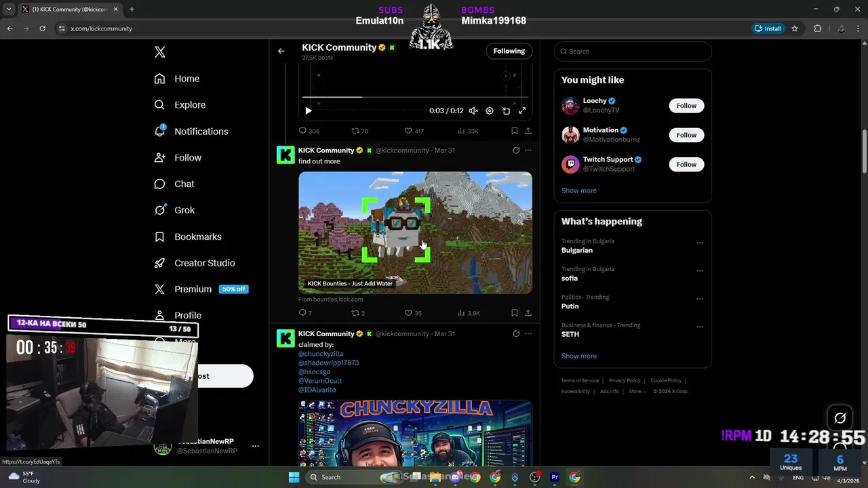Like the post with 417 likes
The width and height of the screenshot is (868, 488).
pos(414,131)
